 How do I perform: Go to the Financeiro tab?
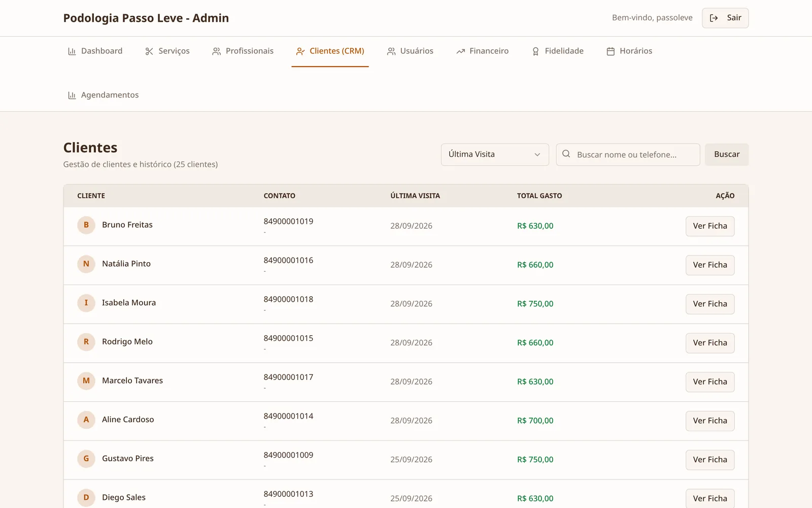pyautogui.click(x=483, y=51)
